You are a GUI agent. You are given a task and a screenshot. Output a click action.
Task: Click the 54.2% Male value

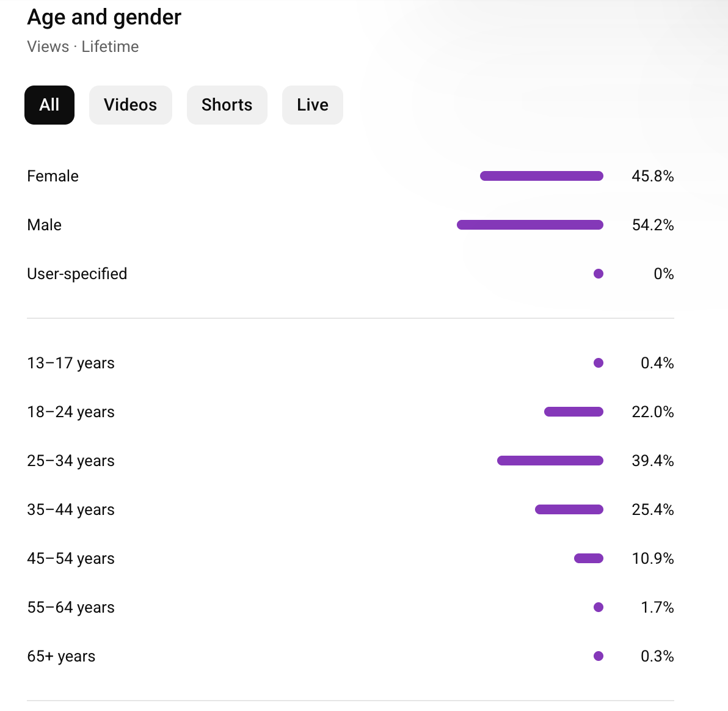click(x=652, y=225)
